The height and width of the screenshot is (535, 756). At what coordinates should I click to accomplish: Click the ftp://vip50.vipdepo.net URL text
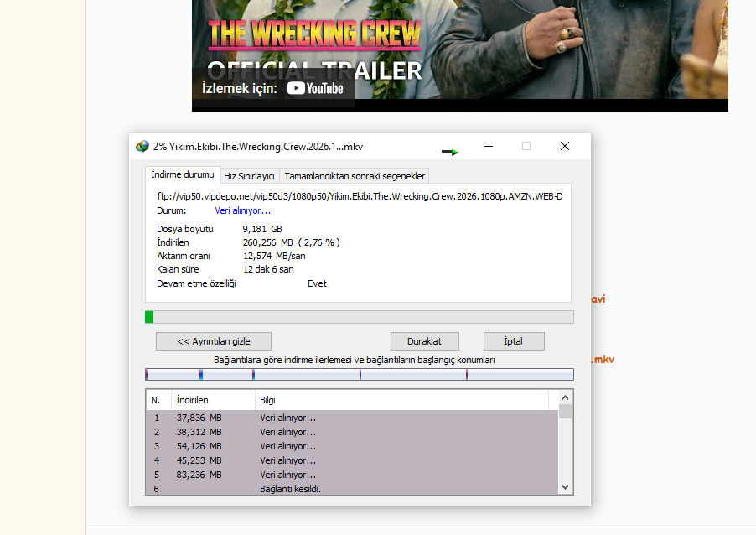click(360, 196)
